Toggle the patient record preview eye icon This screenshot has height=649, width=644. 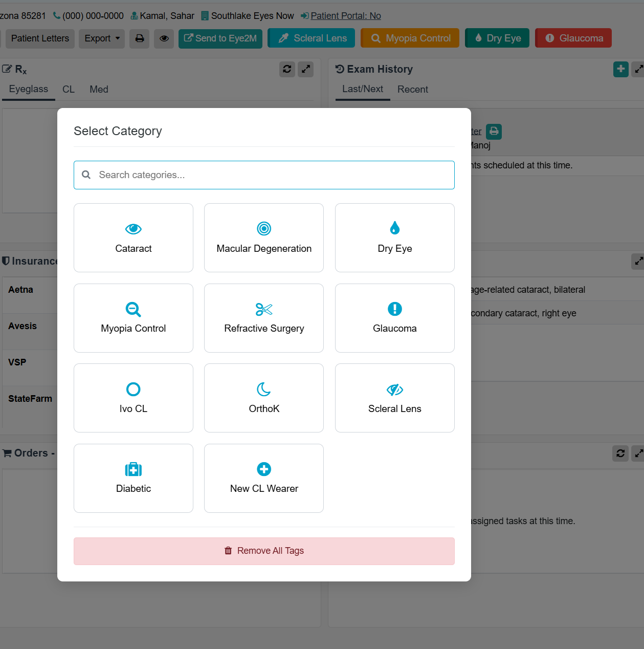point(164,39)
